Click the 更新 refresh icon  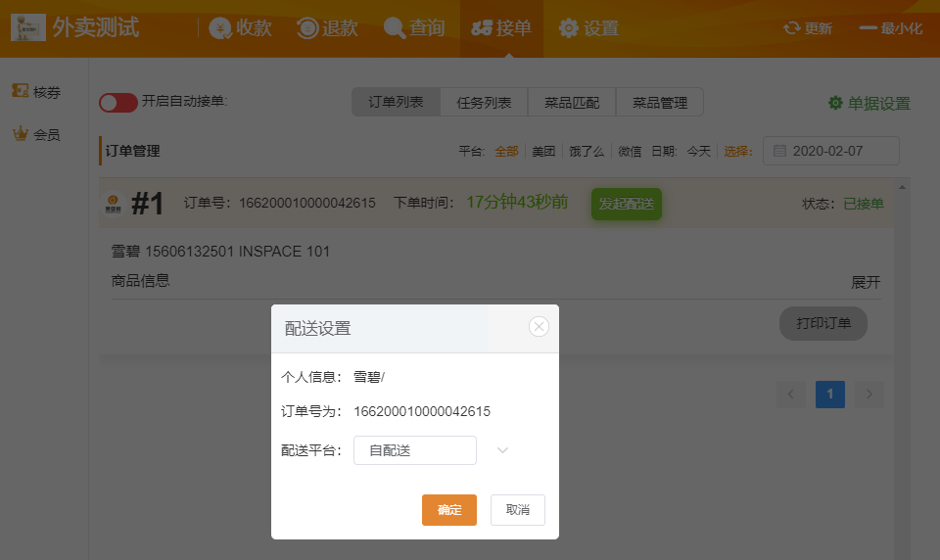tap(792, 28)
